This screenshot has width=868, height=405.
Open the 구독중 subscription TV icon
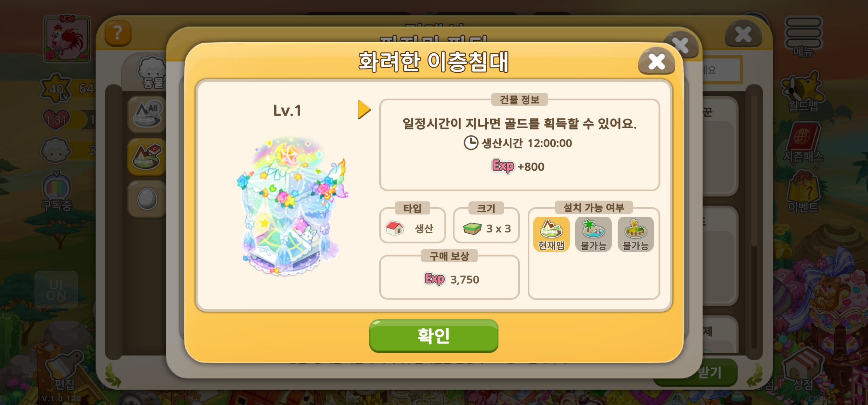tap(56, 191)
